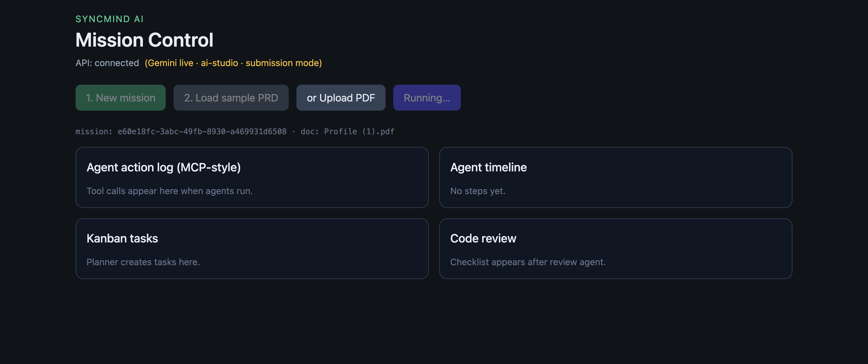Click the API connected status text

(x=107, y=63)
